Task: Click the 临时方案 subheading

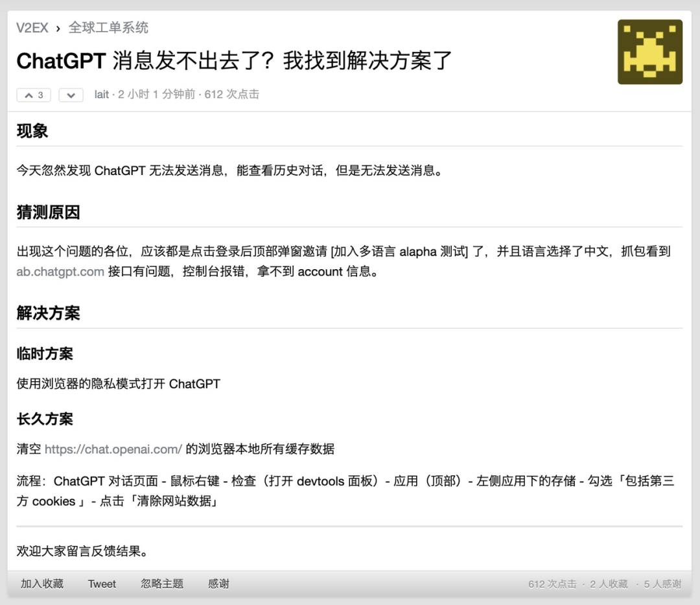Action: point(45,353)
